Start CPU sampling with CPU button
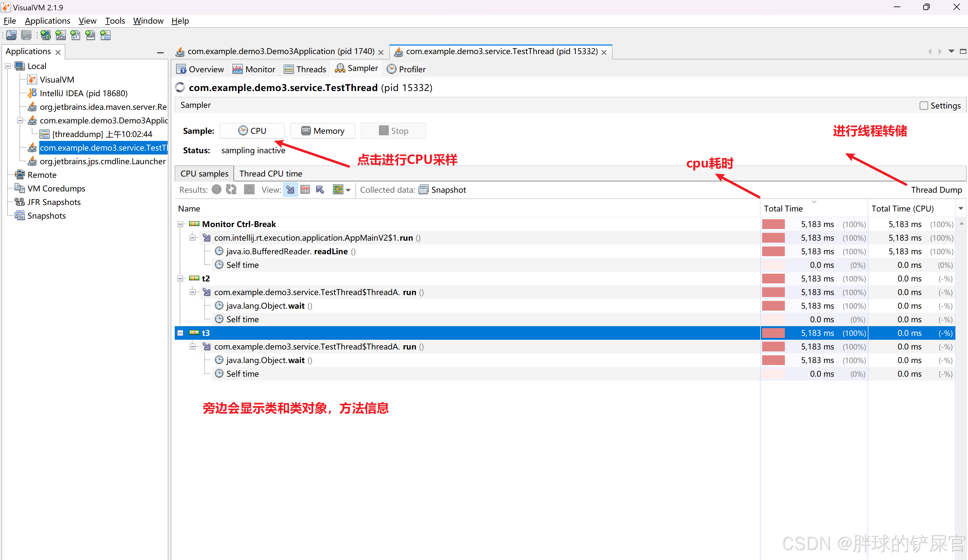Image resolution: width=968 pixels, height=560 pixels. click(x=252, y=131)
